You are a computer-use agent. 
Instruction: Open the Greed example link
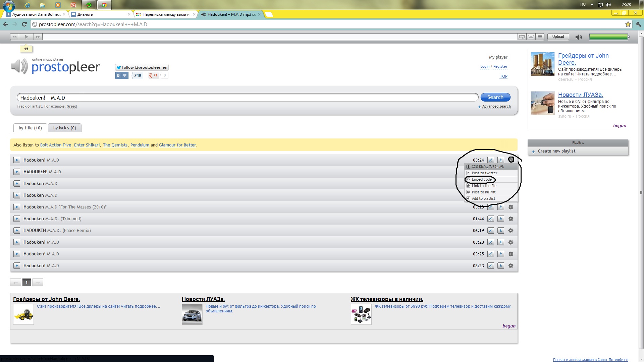(72, 107)
